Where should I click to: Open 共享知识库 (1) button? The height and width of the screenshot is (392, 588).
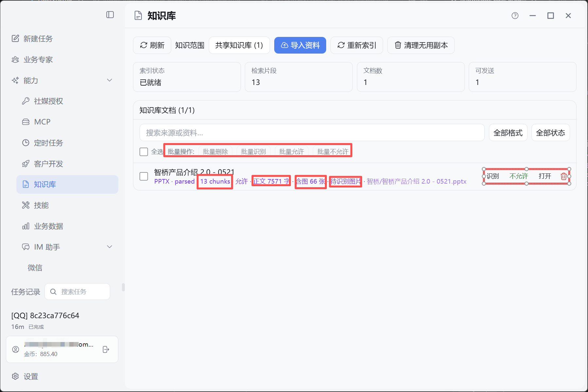[239, 45]
